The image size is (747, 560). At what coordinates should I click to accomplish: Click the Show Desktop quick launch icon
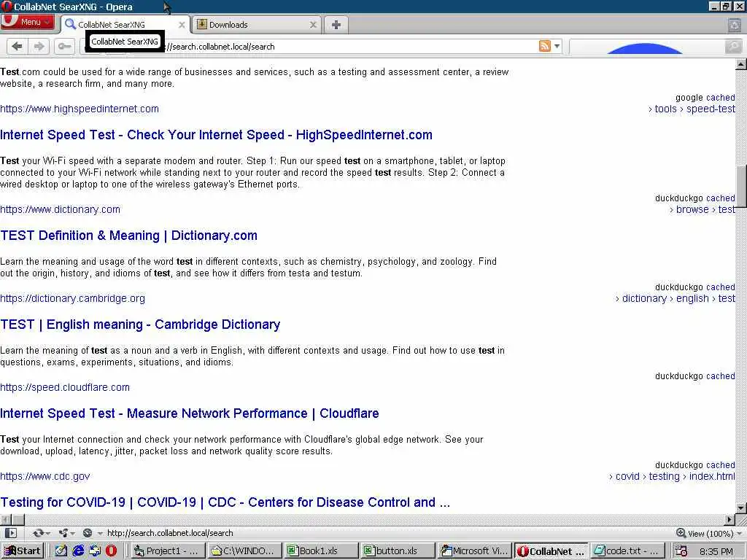tap(95, 551)
